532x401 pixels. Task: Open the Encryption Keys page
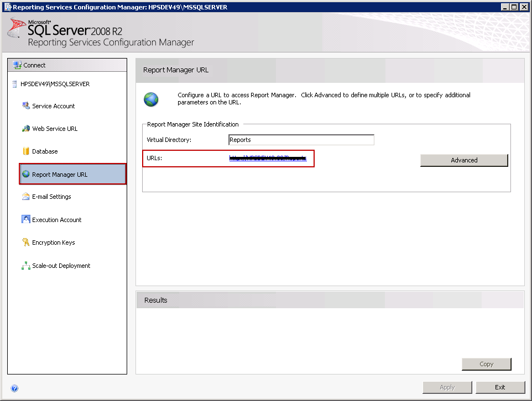53,242
